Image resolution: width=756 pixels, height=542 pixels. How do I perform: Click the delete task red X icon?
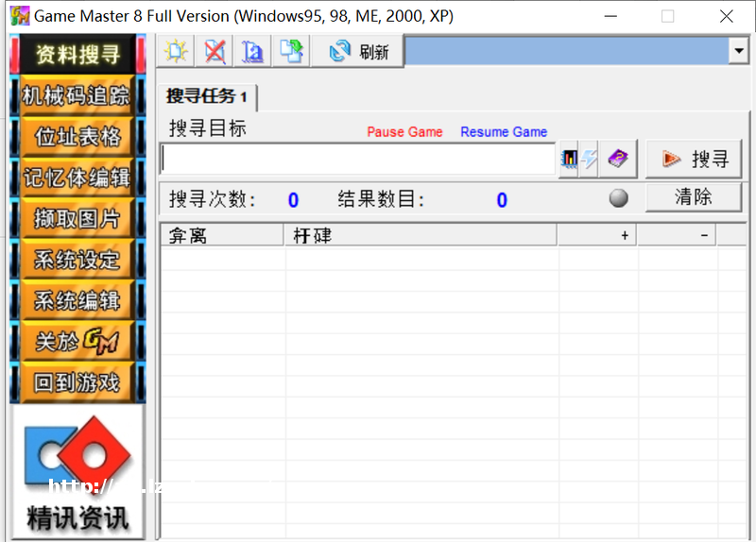tap(215, 51)
